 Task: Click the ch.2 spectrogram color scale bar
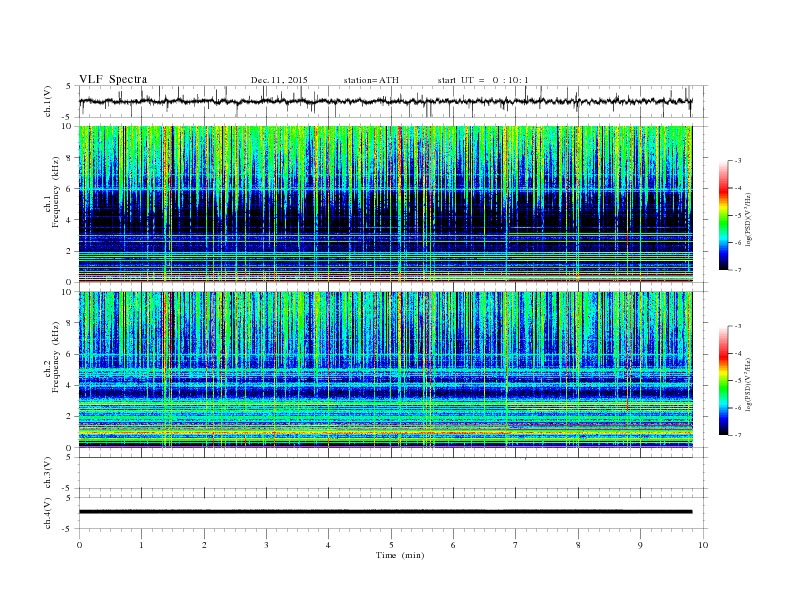click(723, 380)
